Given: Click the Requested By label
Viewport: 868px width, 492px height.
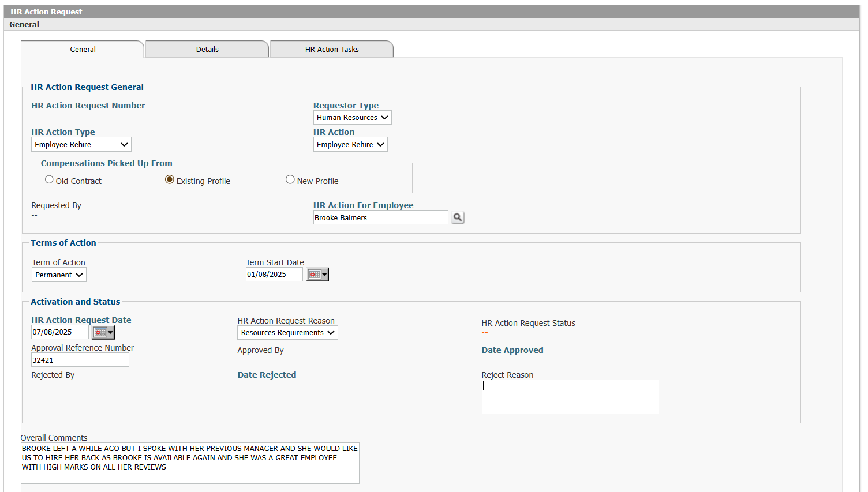Looking at the screenshot, I should 56,205.
